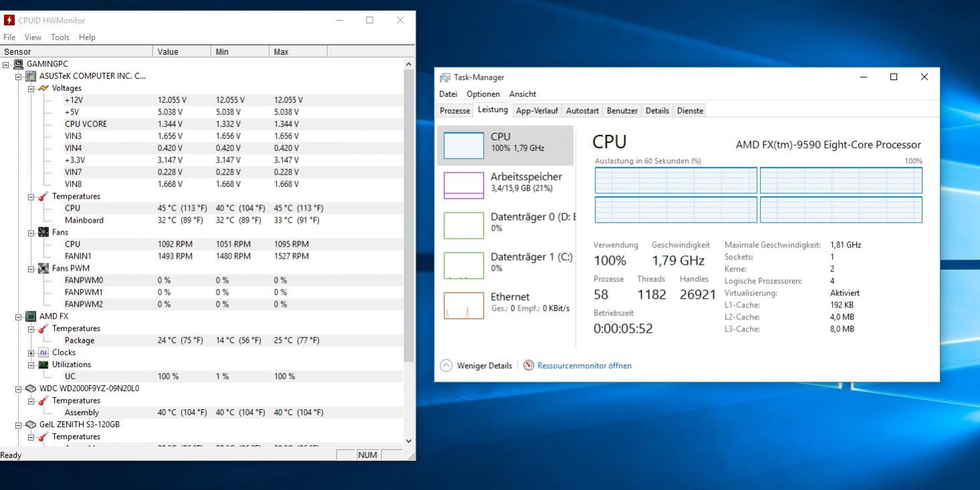Select Datenträger 1 (C:) performance entry
This screenshot has width=980, height=490.
pos(507,265)
